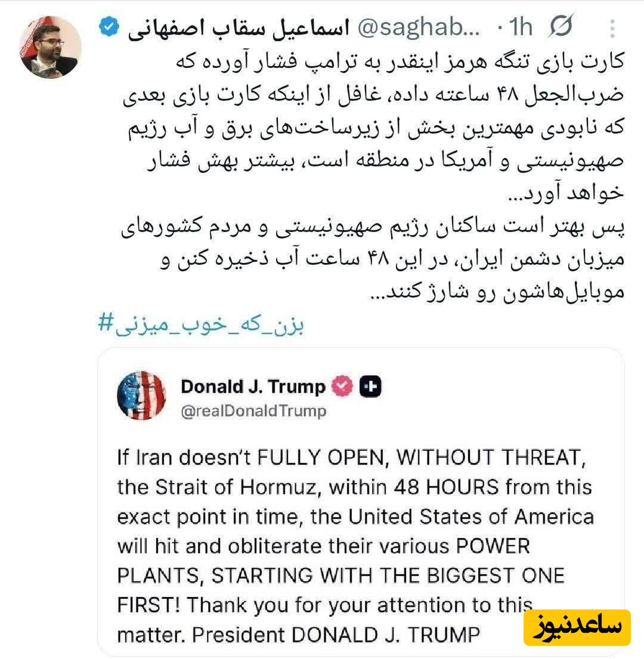The height and width of the screenshot is (659, 644).
Task: Click 'PLANTS, STARTING WITH THE BIGGEST ONE' line
Action: pyautogui.click(x=340, y=576)
